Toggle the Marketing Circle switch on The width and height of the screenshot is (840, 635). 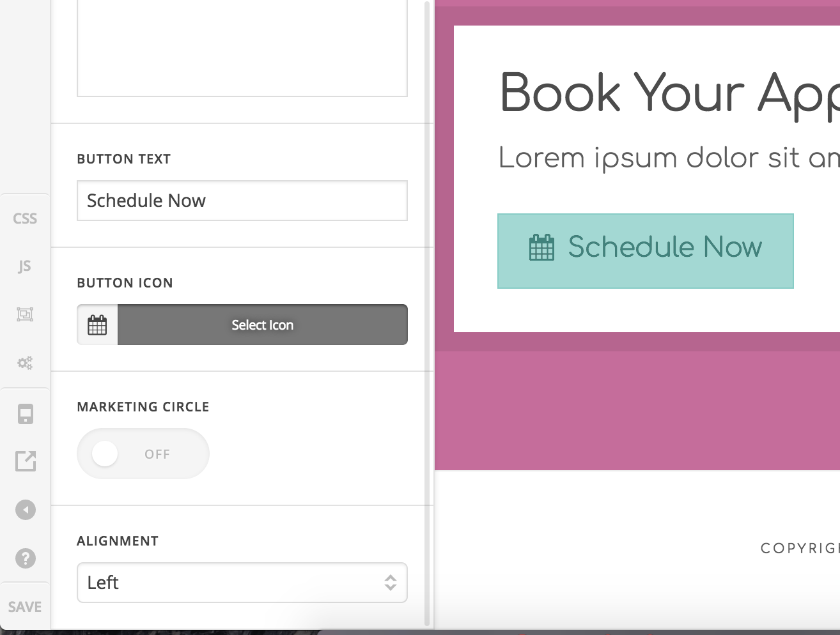point(143,454)
